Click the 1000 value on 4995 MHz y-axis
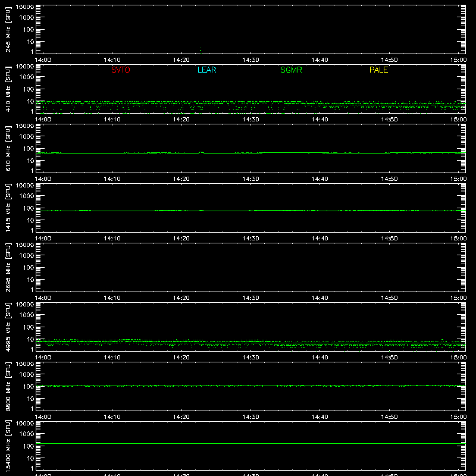This screenshot has height=476, width=476. coord(27,315)
